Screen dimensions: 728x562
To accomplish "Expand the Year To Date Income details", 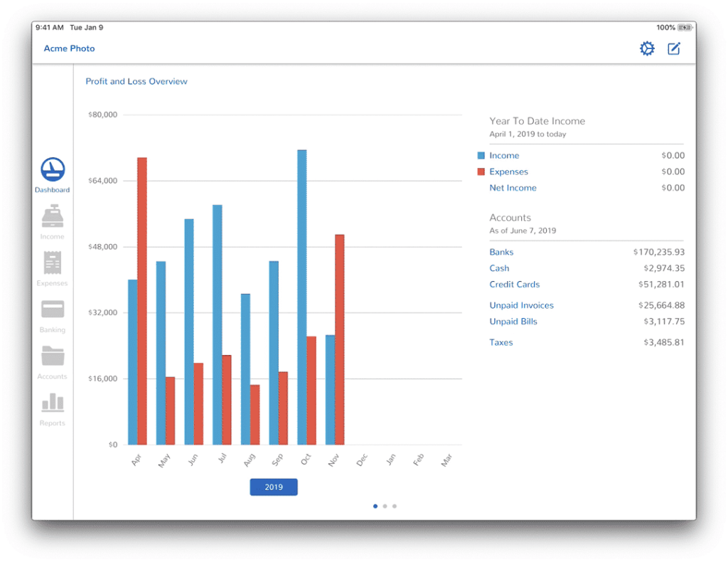I will pyautogui.click(x=537, y=121).
